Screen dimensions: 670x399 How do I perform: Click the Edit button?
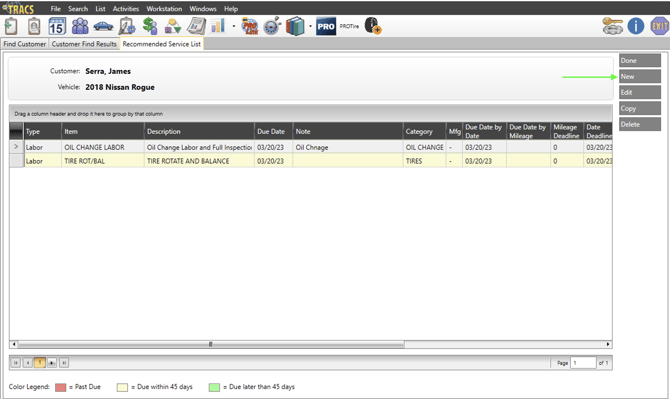click(640, 92)
